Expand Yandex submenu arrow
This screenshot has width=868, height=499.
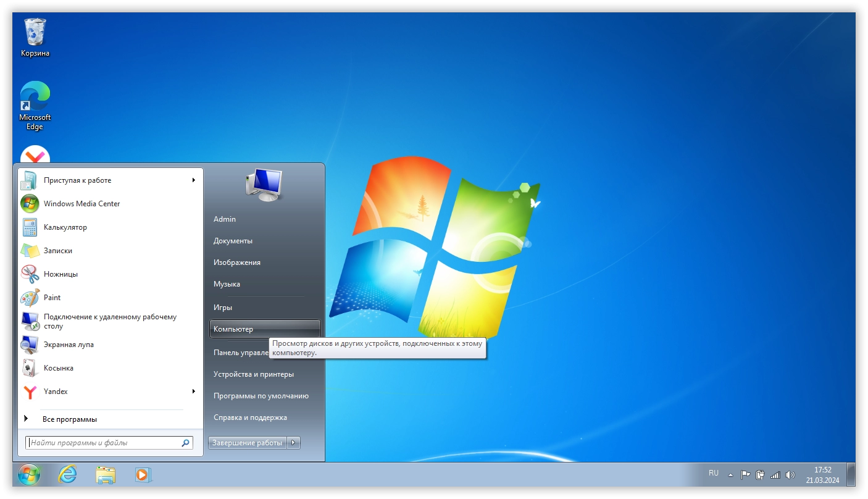click(x=193, y=392)
